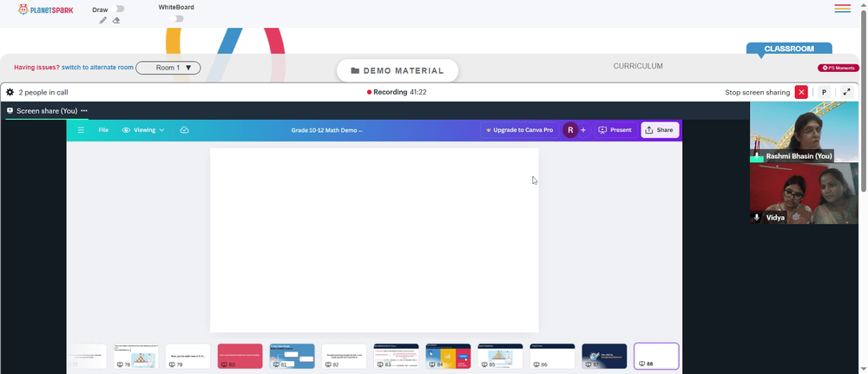Click the Present button
This screenshot has height=374, width=868.
(615, 130)
